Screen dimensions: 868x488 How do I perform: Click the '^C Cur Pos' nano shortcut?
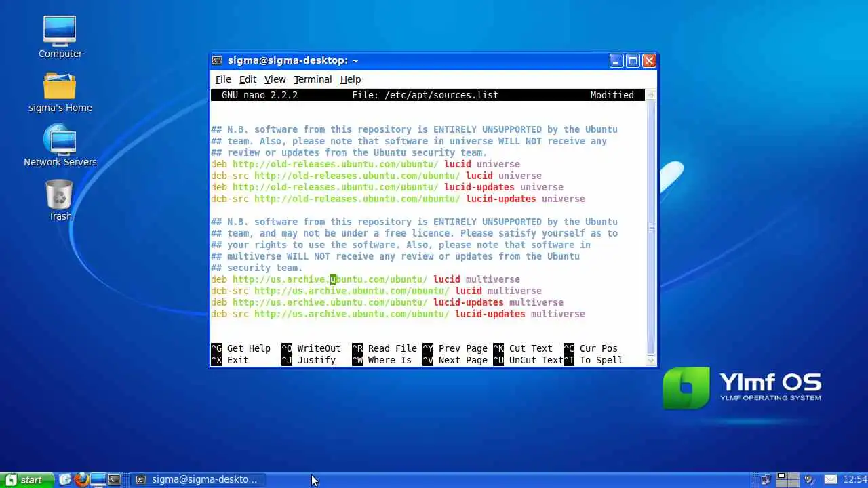(x=591, y=348)
